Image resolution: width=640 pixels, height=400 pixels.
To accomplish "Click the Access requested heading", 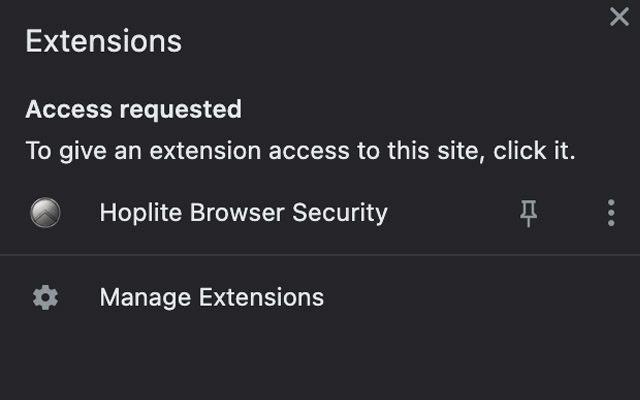I will point(133,108).
